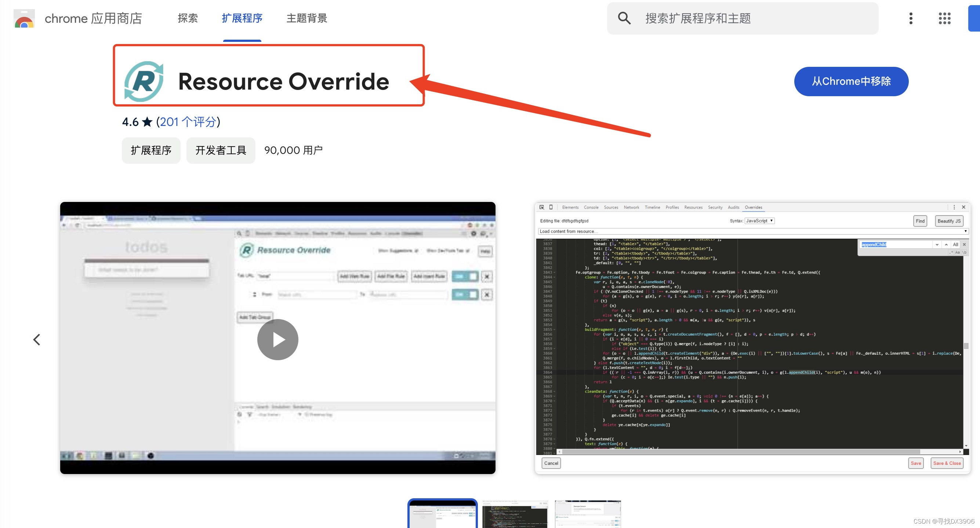The width and height of the screenshot is (980, 528).
Task: Go to previous screenshot with left arrow
Action: point(37,339)
